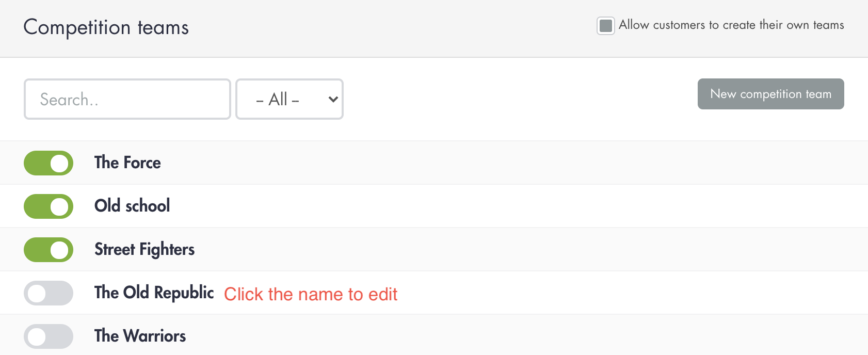
Task: Click the knob of The Force toggle
Action: coord(58,163)
